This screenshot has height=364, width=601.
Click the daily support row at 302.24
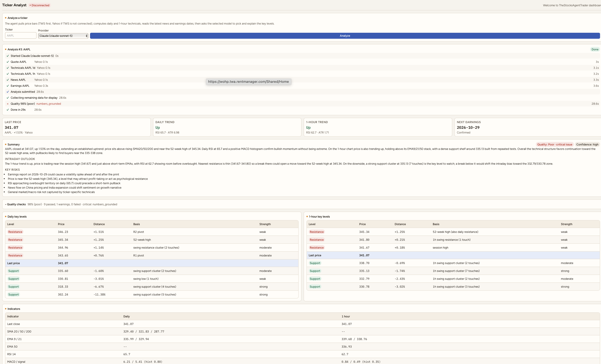[152, 295]
